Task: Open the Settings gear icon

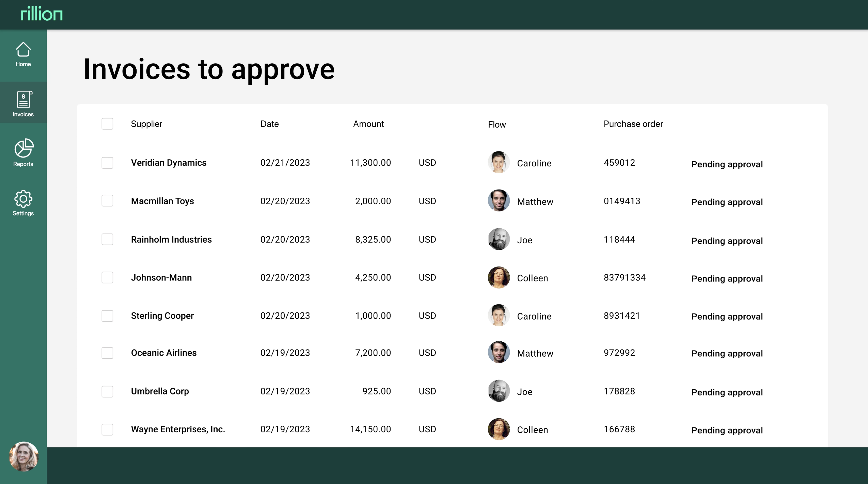Action: pos(23,202)
